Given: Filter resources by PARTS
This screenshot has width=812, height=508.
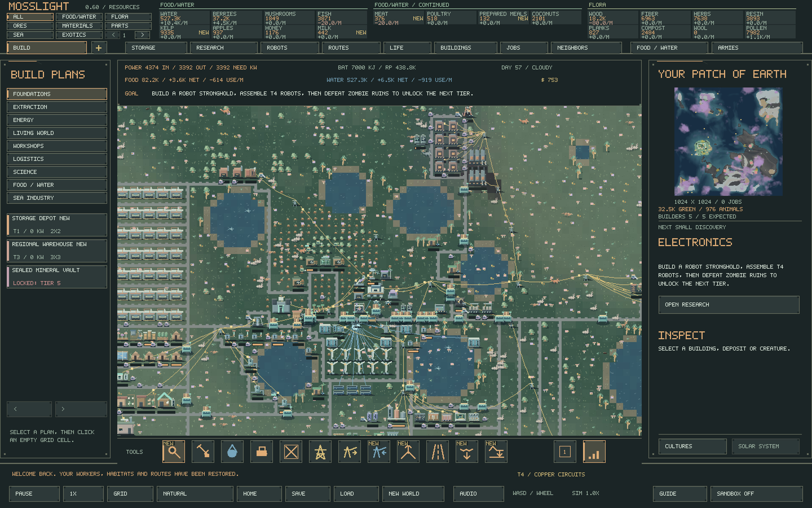Looking at the screenshot, I should (x=128, y=26).
